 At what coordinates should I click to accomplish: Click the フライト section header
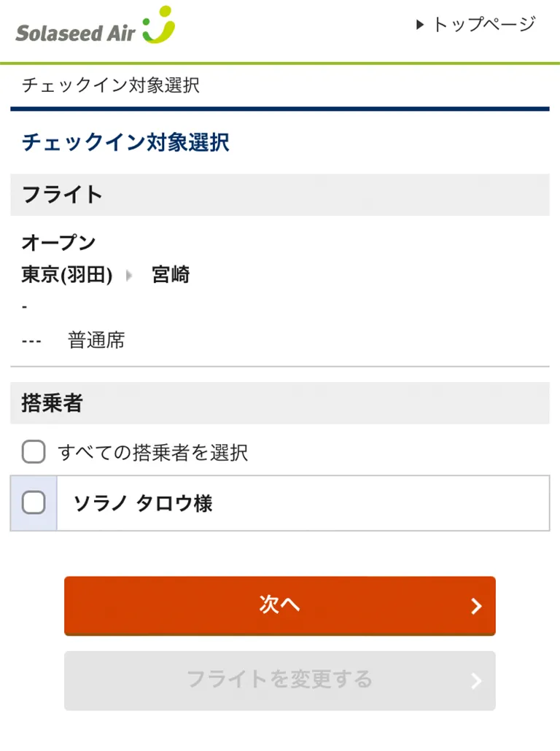click(x=62, y=195)
